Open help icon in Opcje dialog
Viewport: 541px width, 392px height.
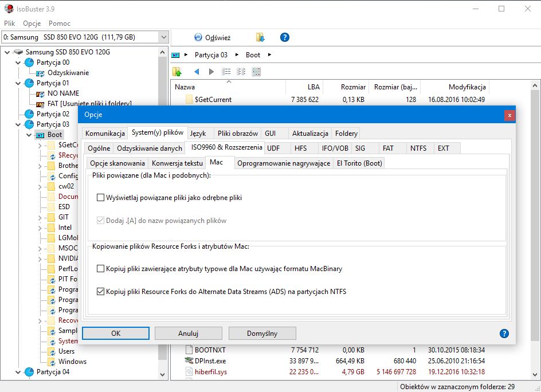coord(504,334)
